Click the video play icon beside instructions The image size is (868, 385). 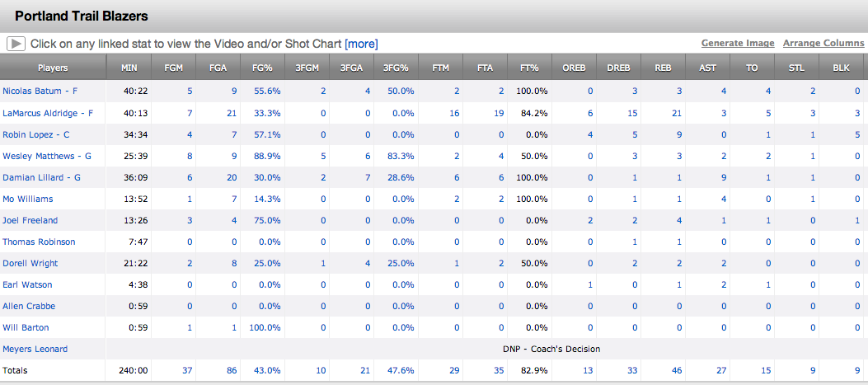16,44
